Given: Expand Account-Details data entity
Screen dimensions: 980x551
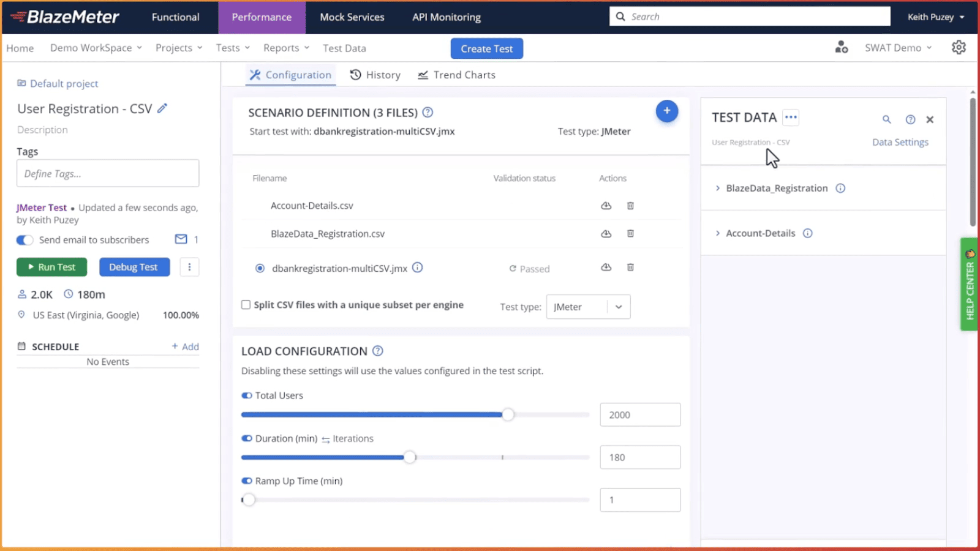Looking at the screenshot, I should click(x=718, y=233).
